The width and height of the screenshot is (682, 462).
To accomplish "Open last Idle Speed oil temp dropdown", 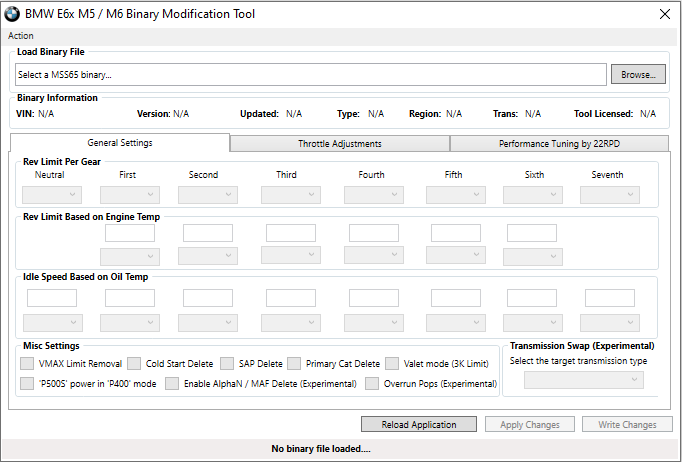I will click(x=610, y=323).
